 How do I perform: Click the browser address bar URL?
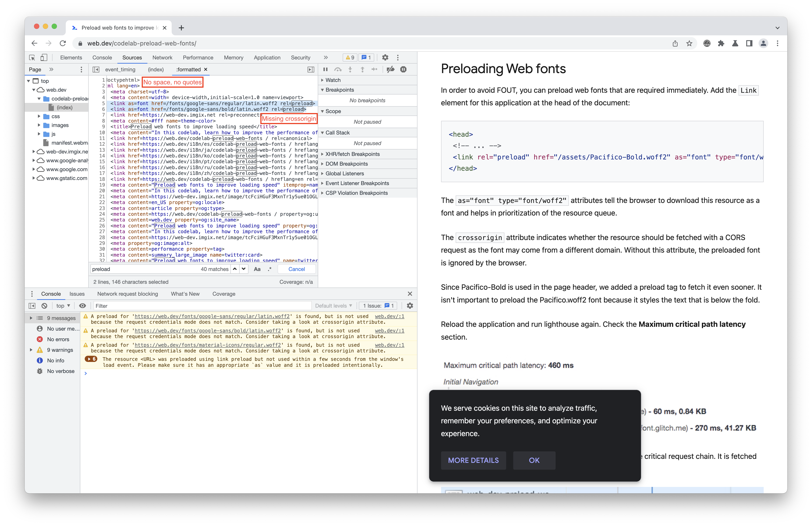pyautogui.click(x=142, y=43)
